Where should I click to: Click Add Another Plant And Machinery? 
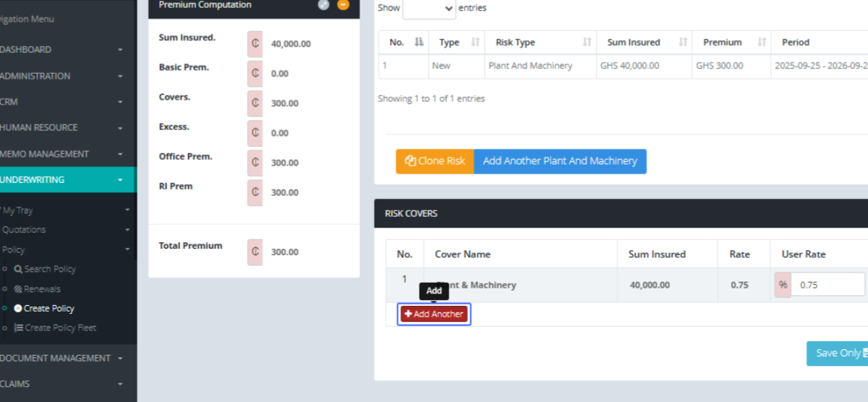(x=560, y=161)
